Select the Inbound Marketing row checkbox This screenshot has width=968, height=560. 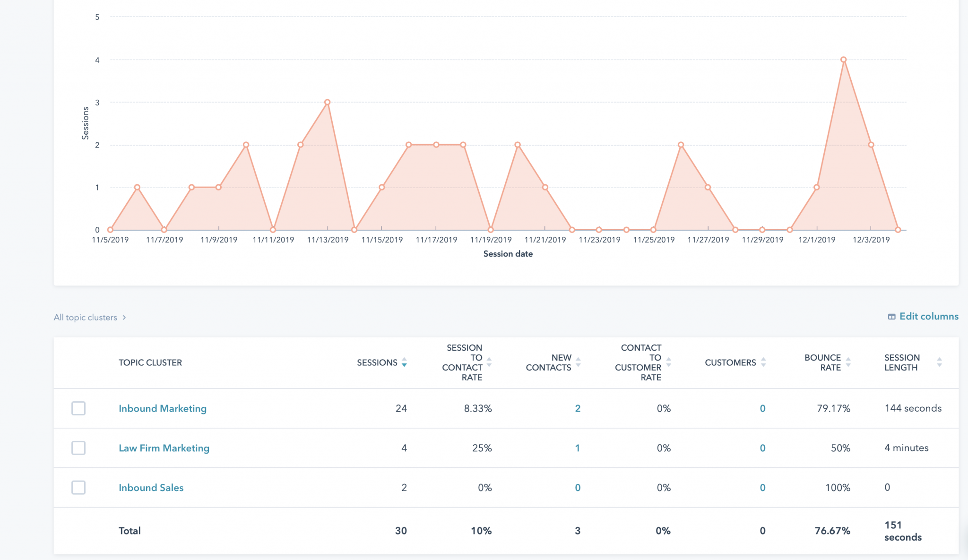[78, 408]
